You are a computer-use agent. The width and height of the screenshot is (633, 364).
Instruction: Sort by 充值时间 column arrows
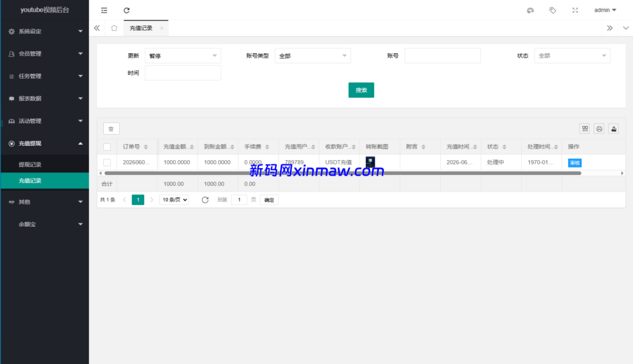tap(475, 147)
